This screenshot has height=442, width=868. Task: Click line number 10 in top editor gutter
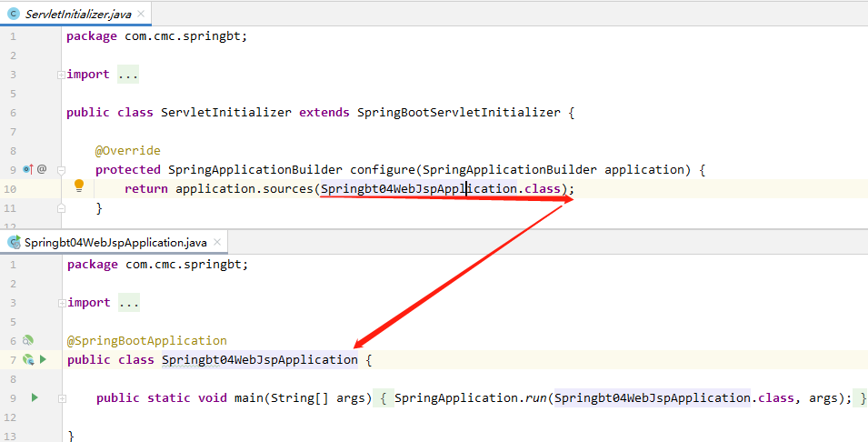(x=12, y=189)
